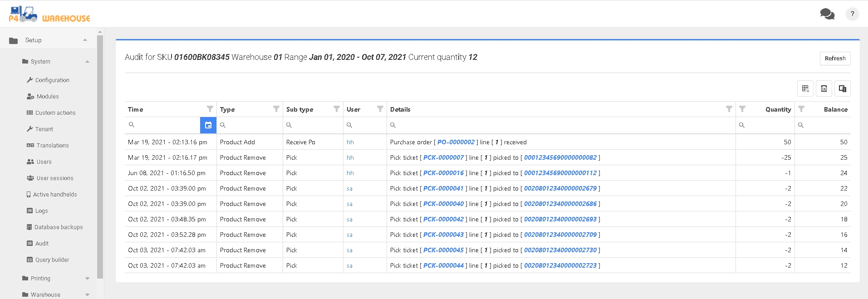Open the Time column calendar picker
The width and height of the screenshot is (868, 299).
[208, 125]
